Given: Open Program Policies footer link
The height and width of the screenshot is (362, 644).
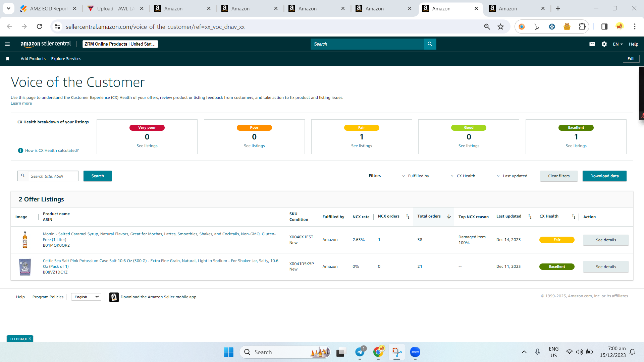Looking at the screenshot, I should coord(48,297).
